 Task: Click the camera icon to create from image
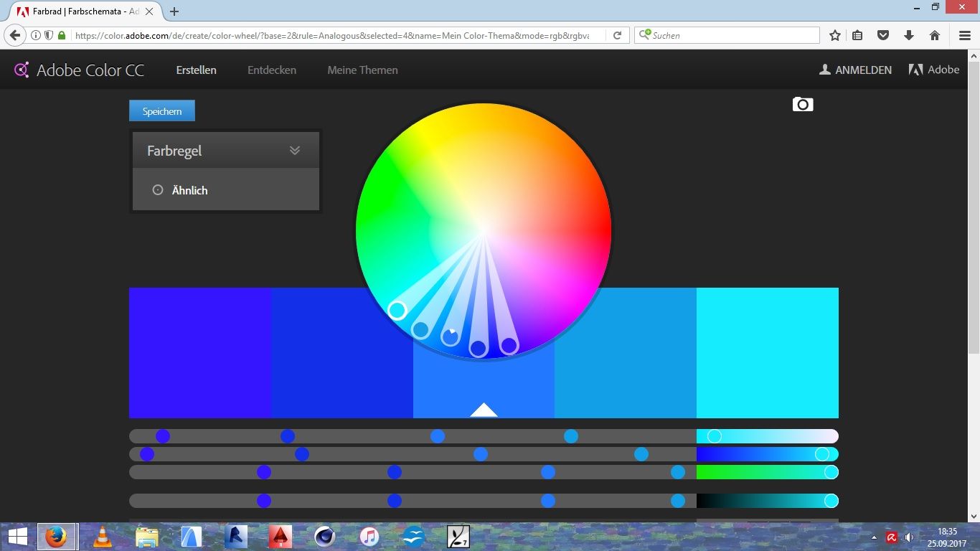[803, 105]
